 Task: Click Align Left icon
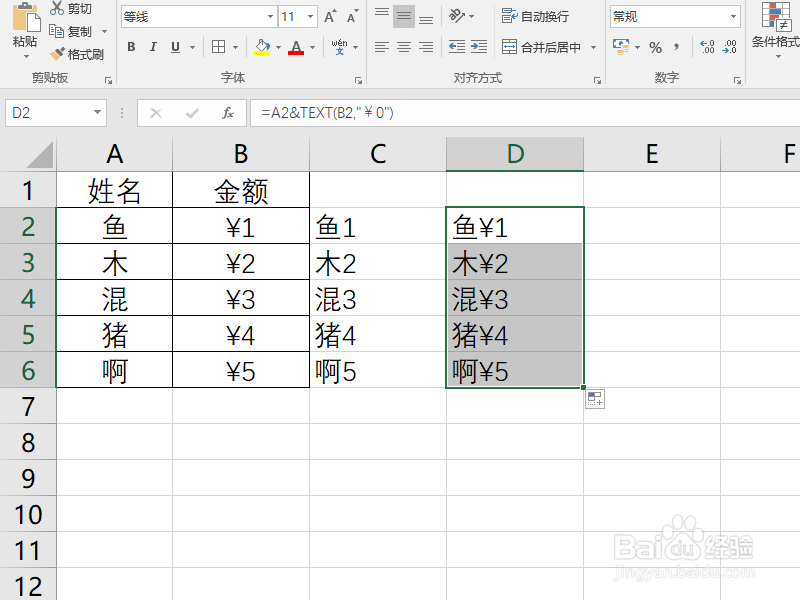[382, 47]
